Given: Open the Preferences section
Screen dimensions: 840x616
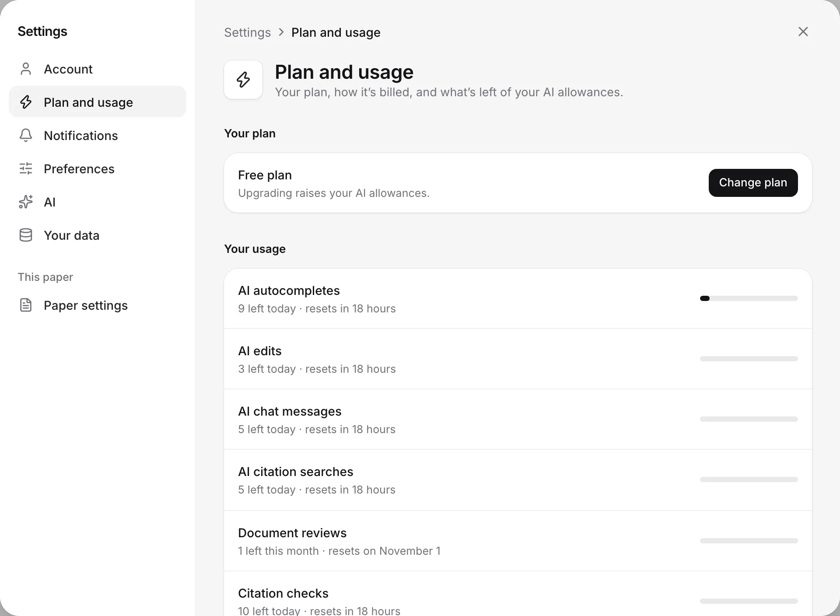Looking at the screenshot, I should pyautogui.click(x=98, y=168).
